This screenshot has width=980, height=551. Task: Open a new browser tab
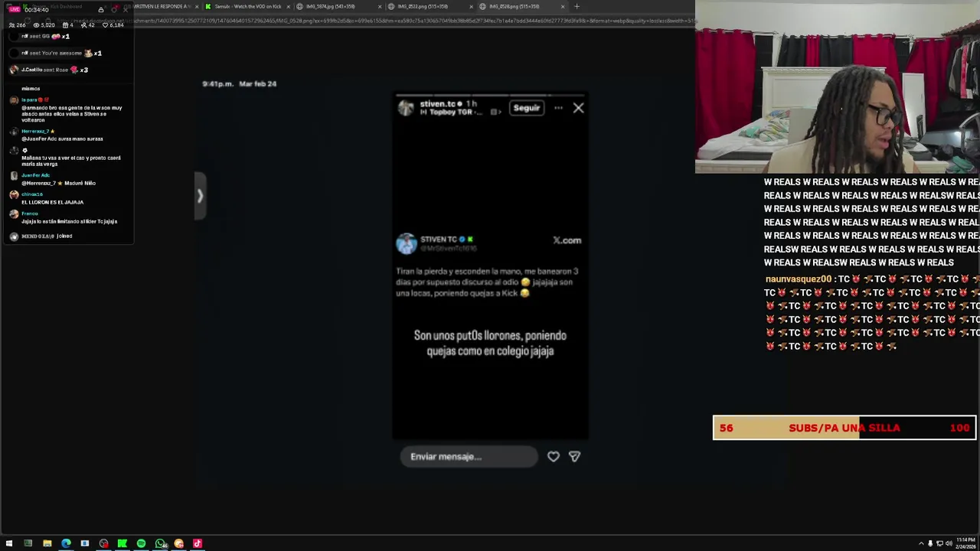pos(577,6)
